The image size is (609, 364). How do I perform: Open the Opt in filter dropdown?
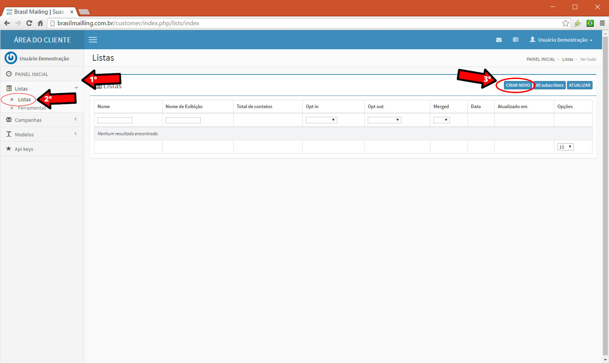[x=322, y=120]
